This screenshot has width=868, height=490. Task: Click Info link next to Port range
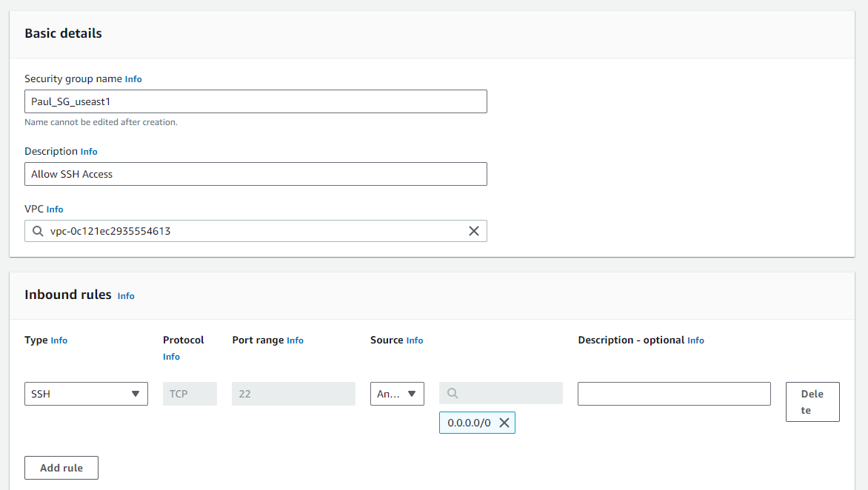pos(295,340)
